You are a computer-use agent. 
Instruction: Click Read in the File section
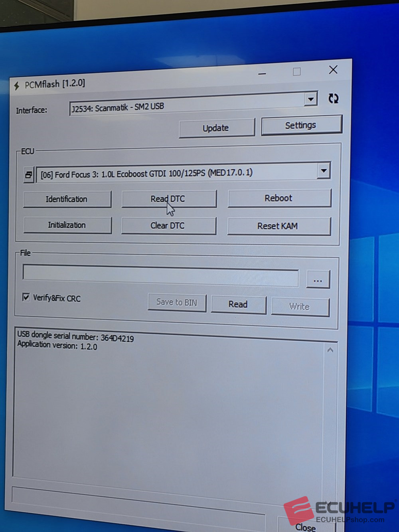point(238,305)
